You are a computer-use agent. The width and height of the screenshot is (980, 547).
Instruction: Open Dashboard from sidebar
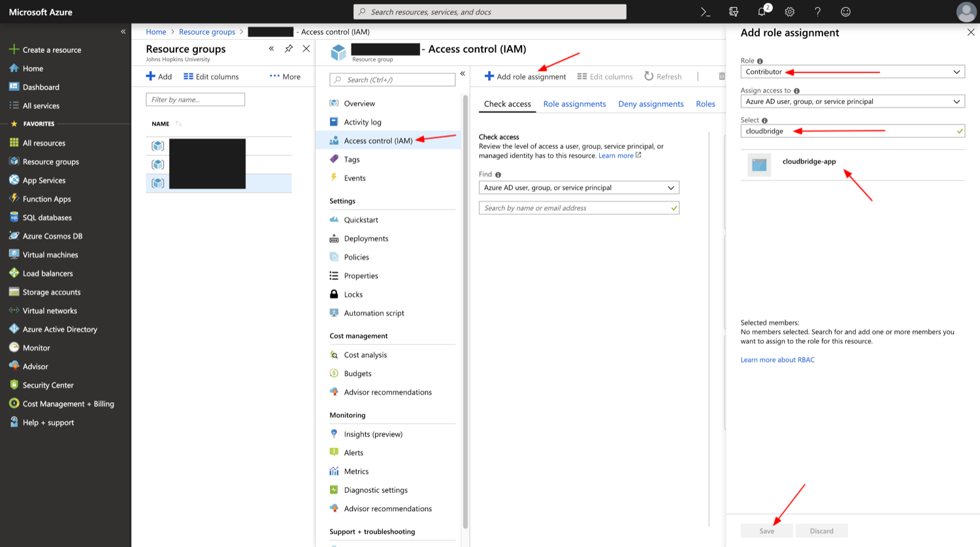coord(41,87)
